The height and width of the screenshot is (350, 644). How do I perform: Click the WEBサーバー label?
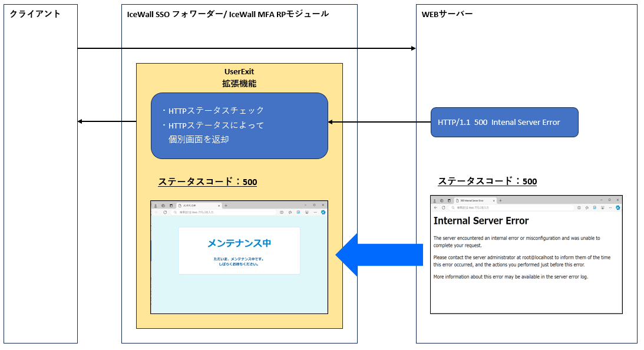click(447, 14)
